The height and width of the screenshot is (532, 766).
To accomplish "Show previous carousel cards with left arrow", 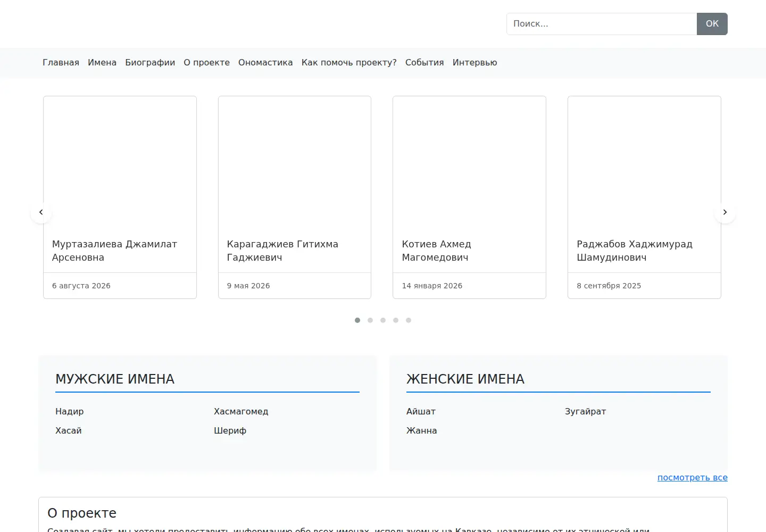I will click(41, 212).
